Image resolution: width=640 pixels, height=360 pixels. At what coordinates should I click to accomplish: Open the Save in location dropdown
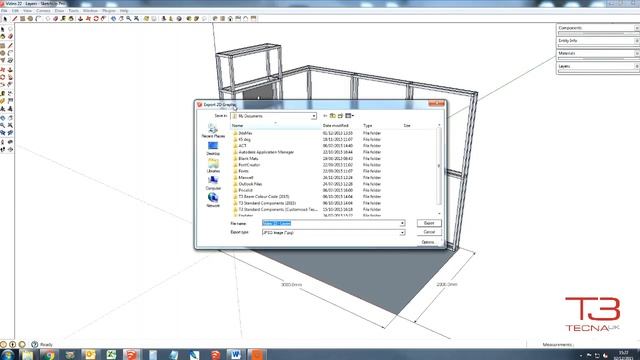point(314,116)
